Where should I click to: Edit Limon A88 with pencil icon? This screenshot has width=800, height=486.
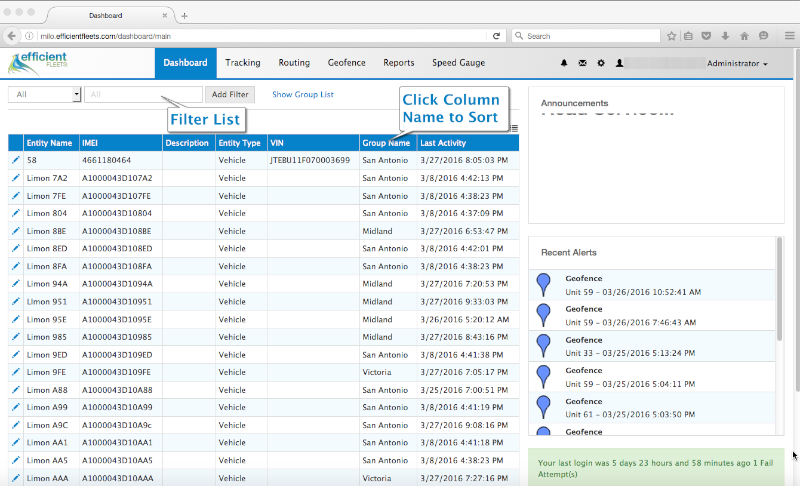coord(16,389)
